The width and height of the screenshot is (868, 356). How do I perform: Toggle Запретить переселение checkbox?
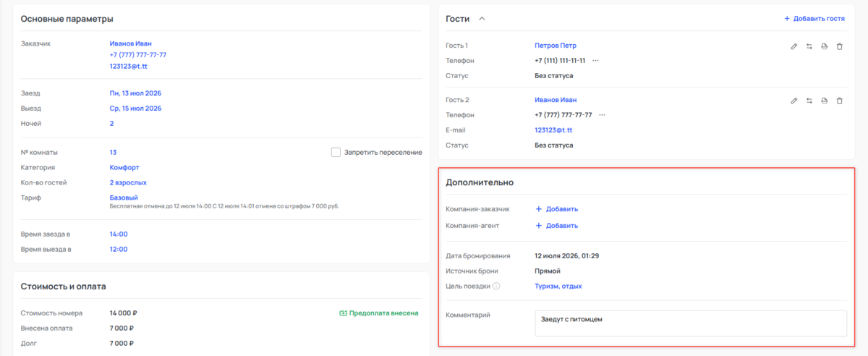click(336, 152)
